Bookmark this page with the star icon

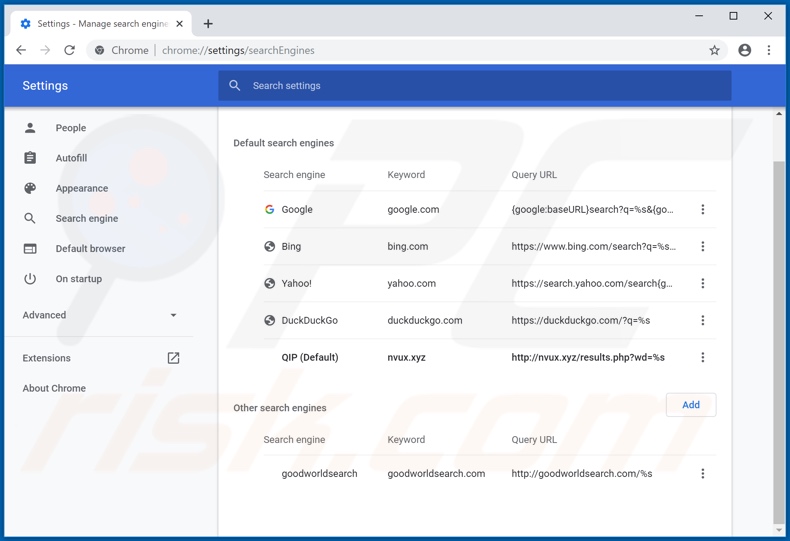(714, 50)
